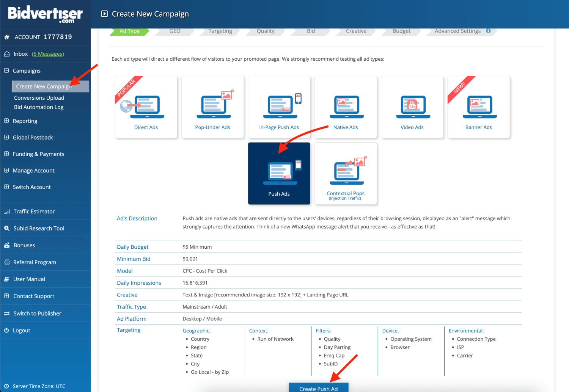Viewport: 569px width, 392px height.
Task: Expand the Global Postback section
Action: click(x=6, y=137)
